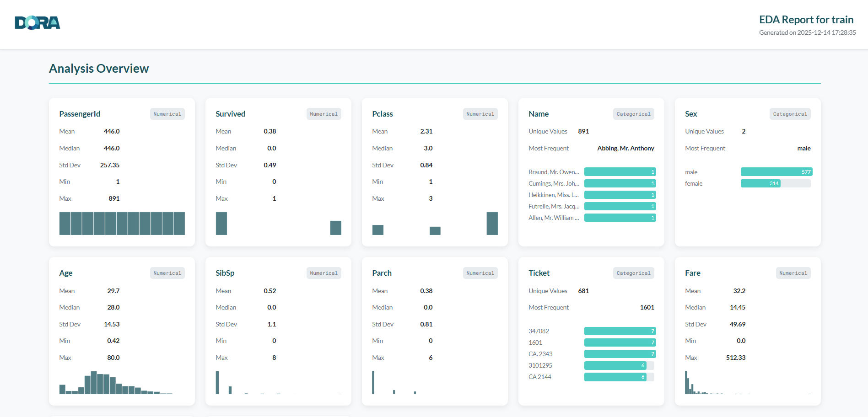This screenshot has height=417, width=868.
Task: Click the Categorical badge on Sex card
Action: (790, 114)
